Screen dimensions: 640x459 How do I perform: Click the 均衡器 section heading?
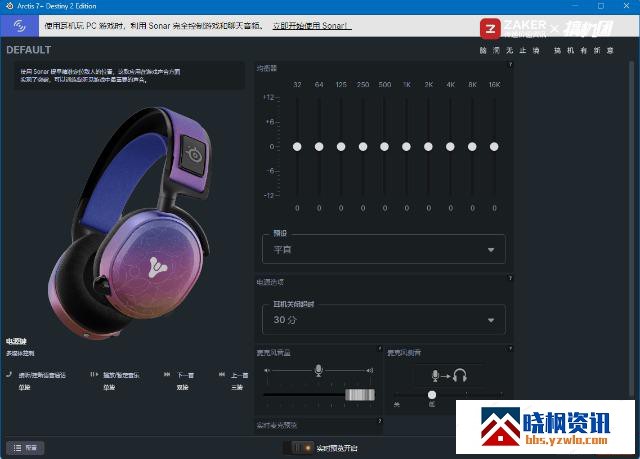[x=267, y=68]
